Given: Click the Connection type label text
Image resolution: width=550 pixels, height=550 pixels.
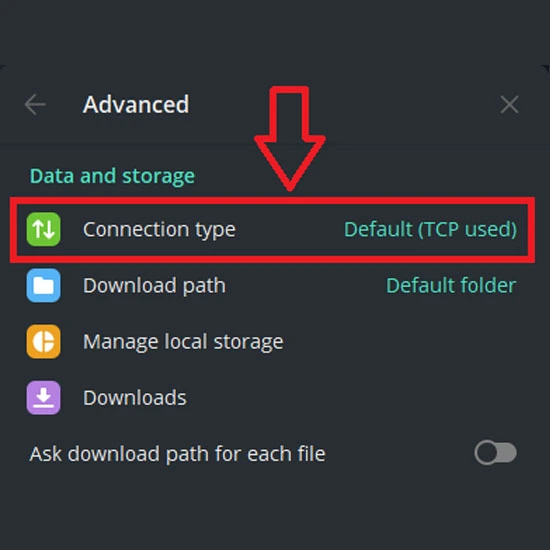Looking at the screenshot, I should pyautogui.click(x=159, y=230).
